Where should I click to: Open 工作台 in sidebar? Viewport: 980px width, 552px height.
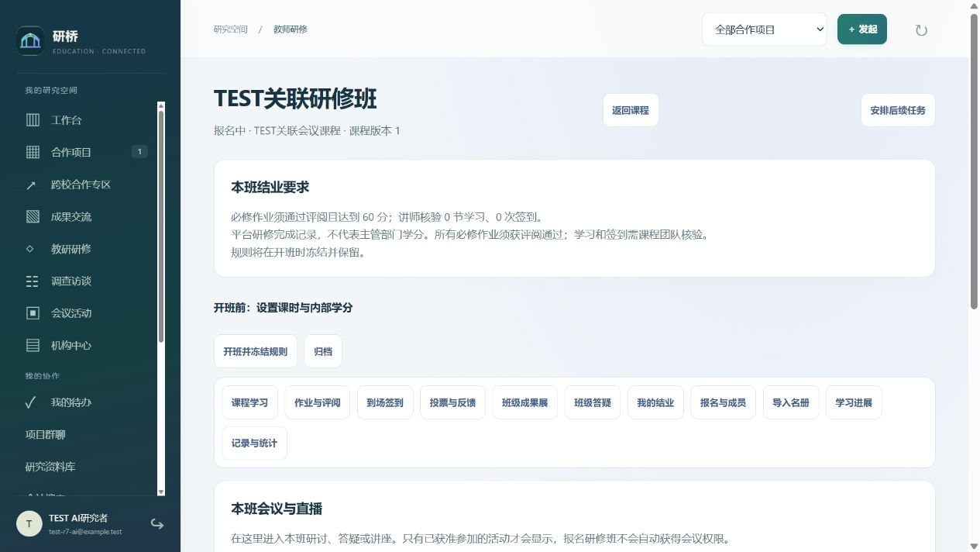click(86, 120)
